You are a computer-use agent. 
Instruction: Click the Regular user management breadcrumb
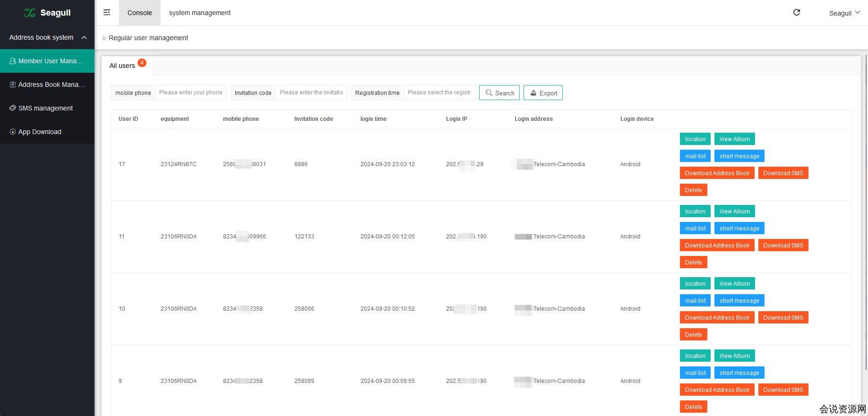pyautogui.click(x=148, y=38)
